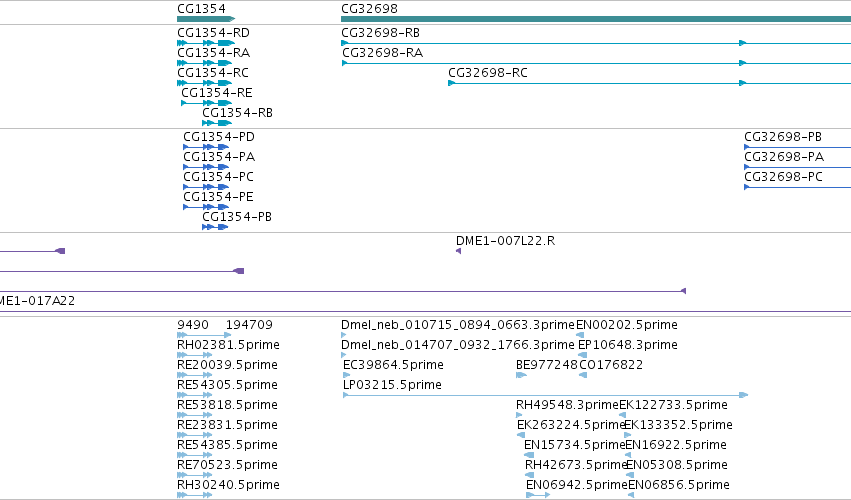Select EST EN16922.5prime
Screen dimensions: 851x500
(x=676, y=445)
